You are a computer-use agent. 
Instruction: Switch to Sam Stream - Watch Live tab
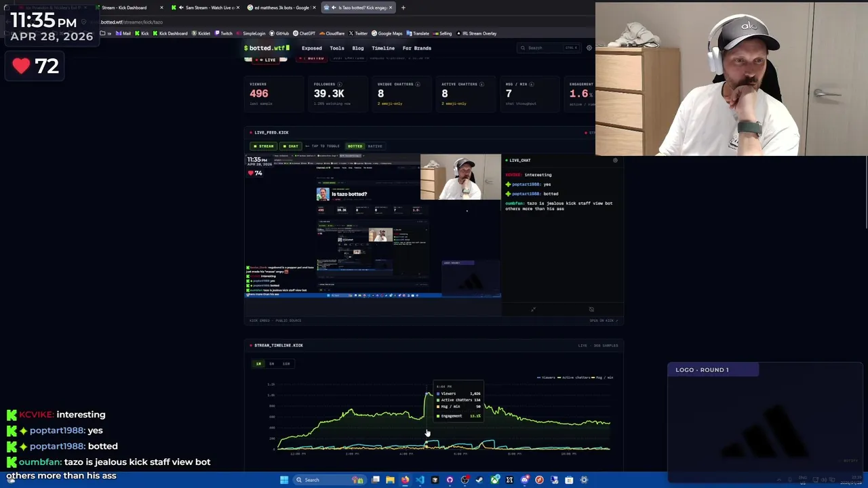click(206, 7)
